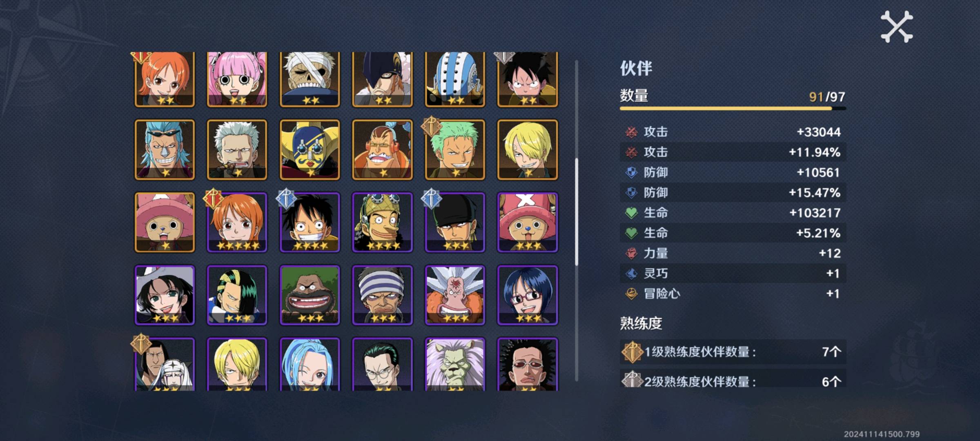Close the panel with crossbones icon
Screen dimensions: 980x441
(x=897, y=27)
